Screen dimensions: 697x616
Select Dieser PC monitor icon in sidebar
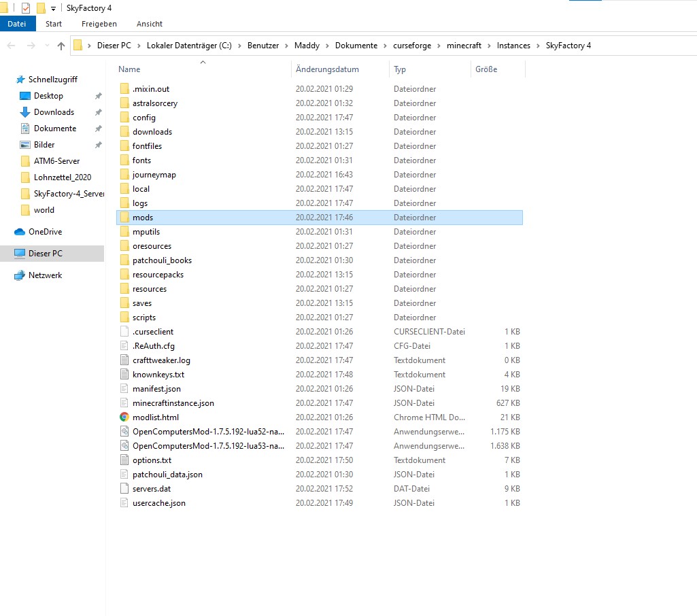coord(20,254)
